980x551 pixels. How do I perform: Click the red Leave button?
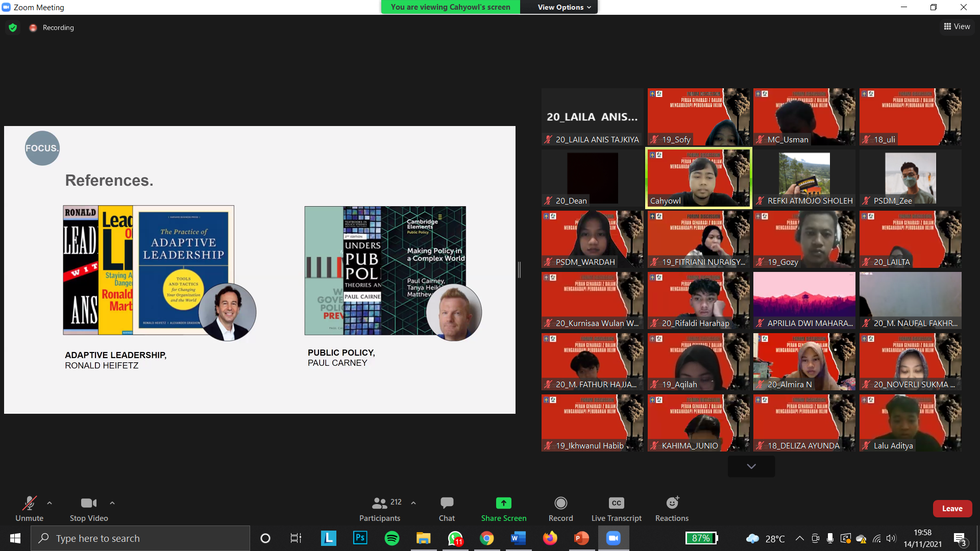click(952, 509)
